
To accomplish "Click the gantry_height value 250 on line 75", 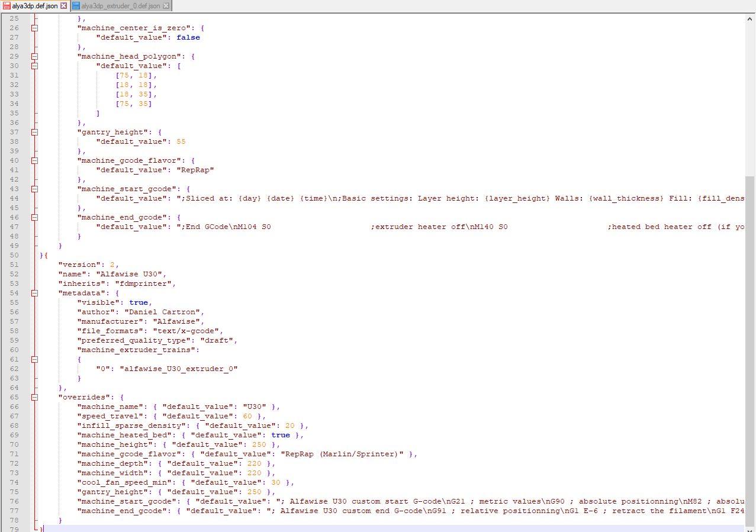I will [255, 492].
